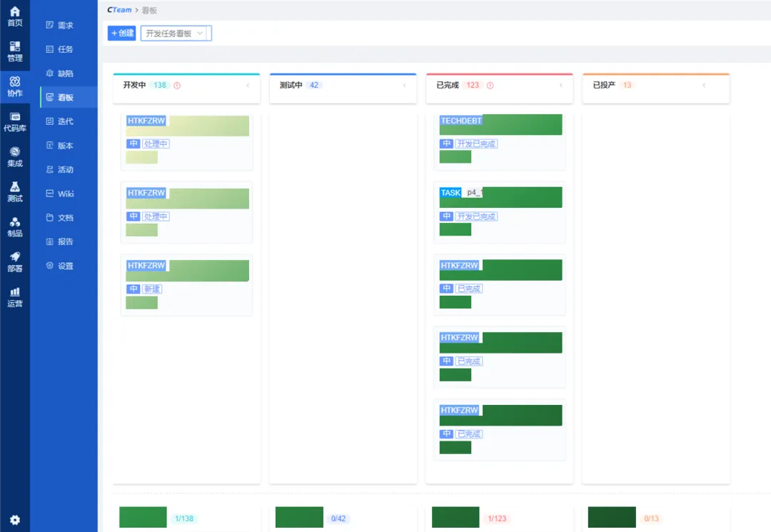The width and height of the screenshot is (771, 532).
Task: Click the warning icon beside 已完成 123
Action: (490, 86)
